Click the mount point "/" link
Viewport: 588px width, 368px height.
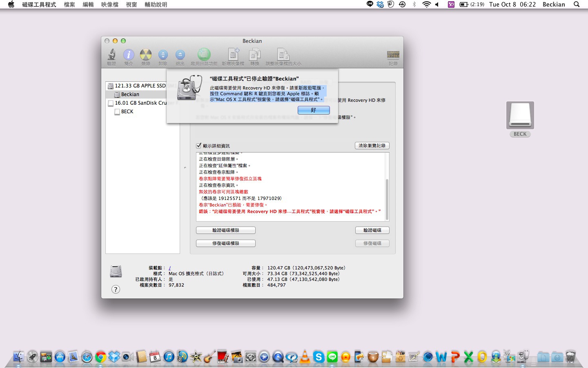[169, 268]
